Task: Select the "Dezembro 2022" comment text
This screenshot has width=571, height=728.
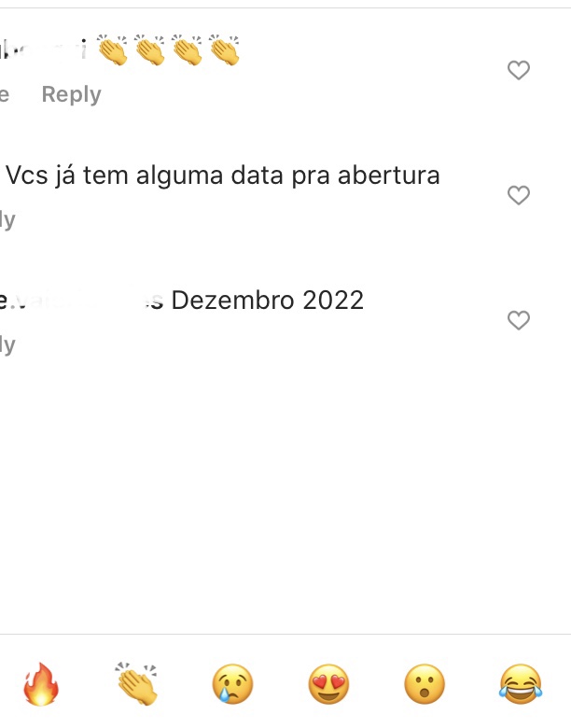Action: point(268,300)
